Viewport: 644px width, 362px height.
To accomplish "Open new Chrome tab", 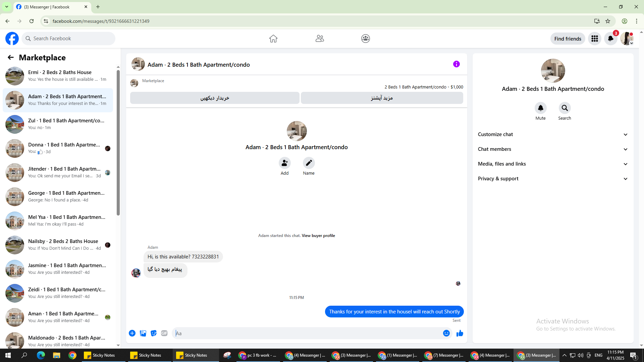I will click(98, 7).
